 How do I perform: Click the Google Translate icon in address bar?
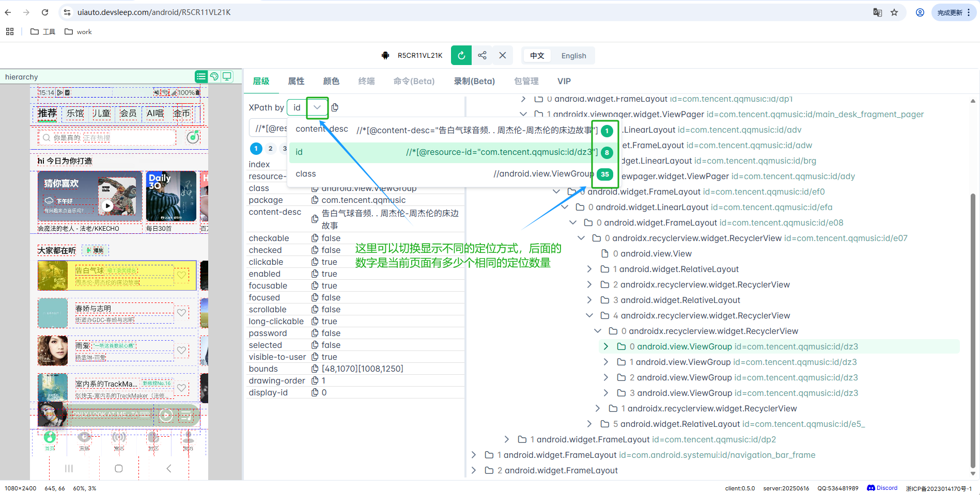[877, 12]
